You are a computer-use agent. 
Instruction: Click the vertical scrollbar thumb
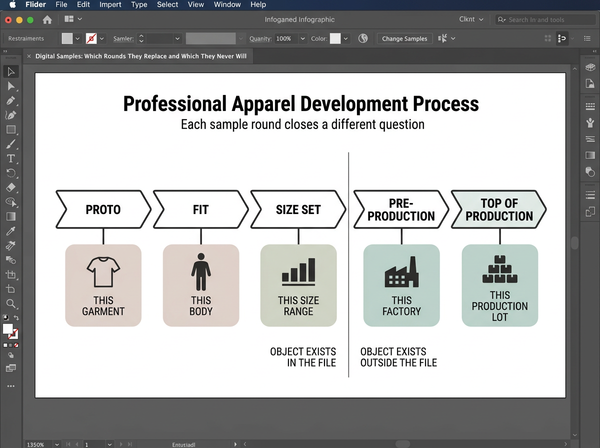575,243
